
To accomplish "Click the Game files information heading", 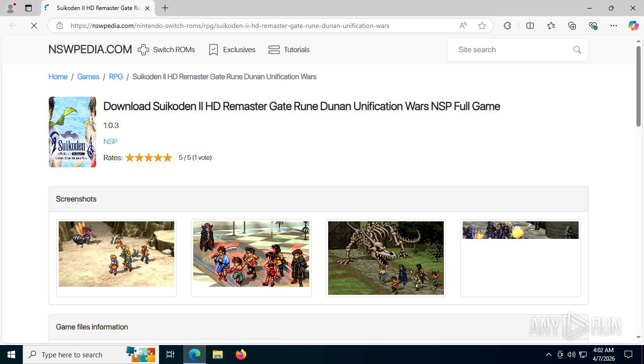I will [92, 327].
